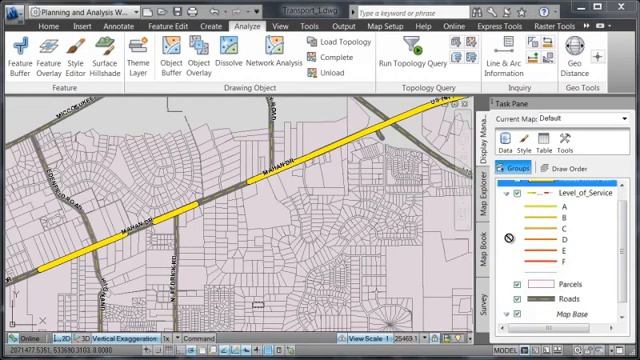
Task: Click the Undo arrow
Action: point(214,12)
